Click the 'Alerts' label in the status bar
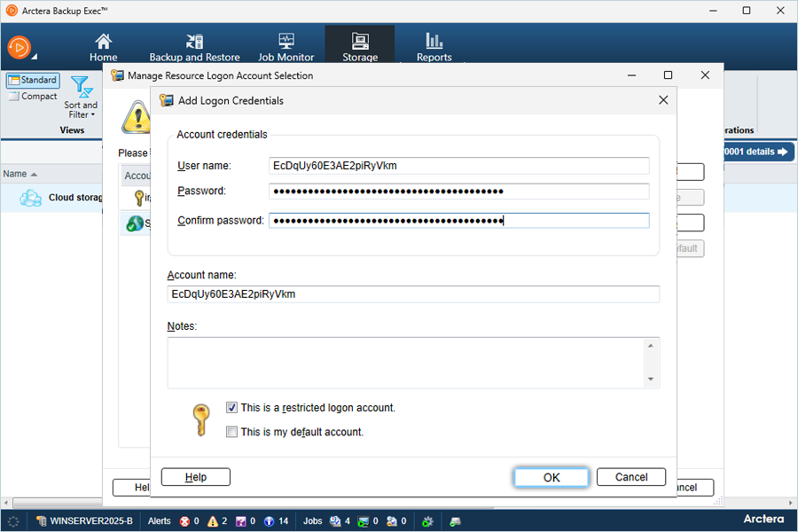 coord(160,521)
